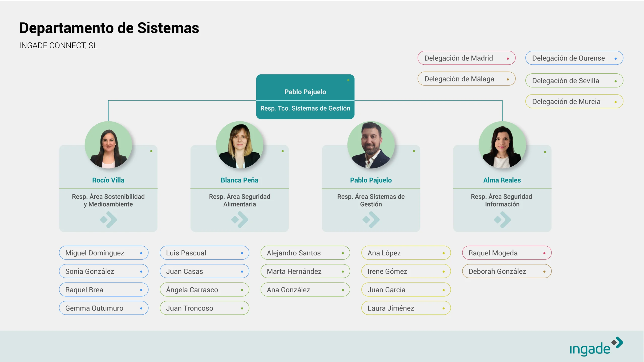Select the Delegación de Madrid legend pill

tap(466, 58)
